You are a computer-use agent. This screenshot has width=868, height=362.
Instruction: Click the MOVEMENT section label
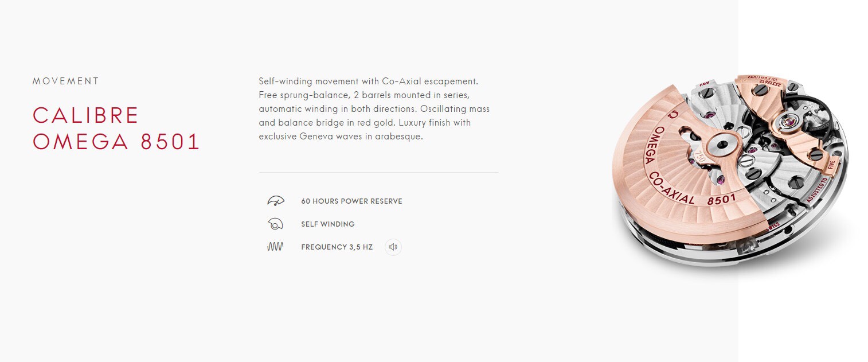click(66, 81)
